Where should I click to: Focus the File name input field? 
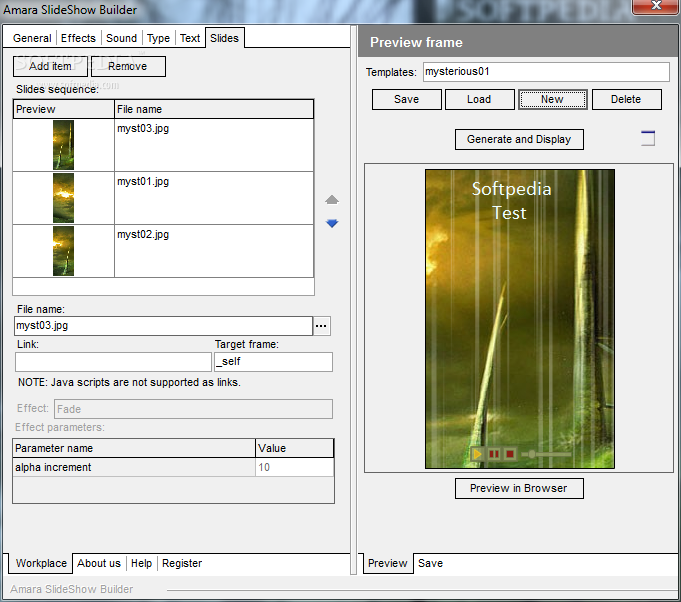coord(163,326)
